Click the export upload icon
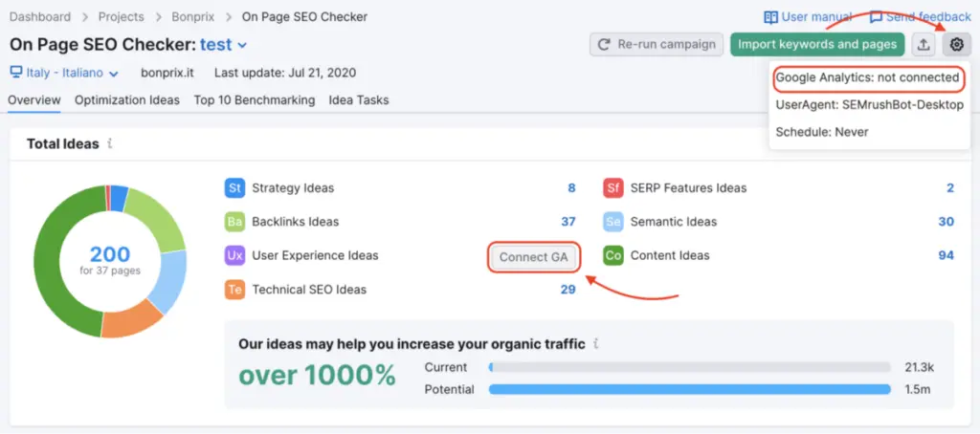 923,44
